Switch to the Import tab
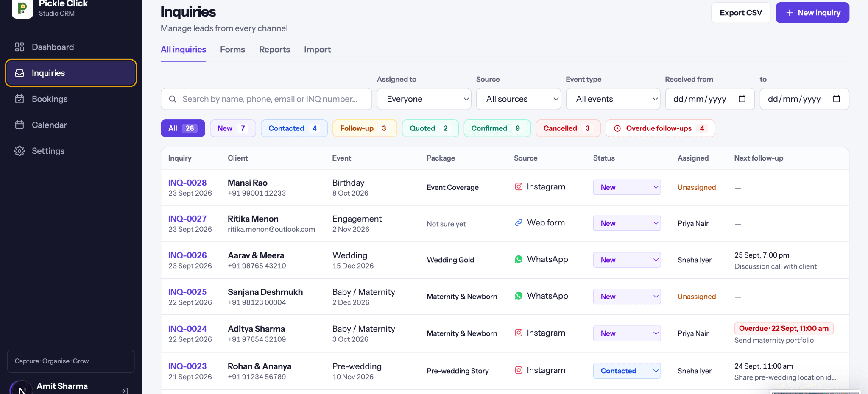 [317, 50]
